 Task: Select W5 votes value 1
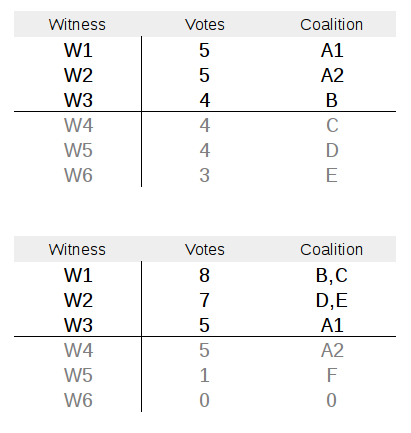tap(204, 375)
